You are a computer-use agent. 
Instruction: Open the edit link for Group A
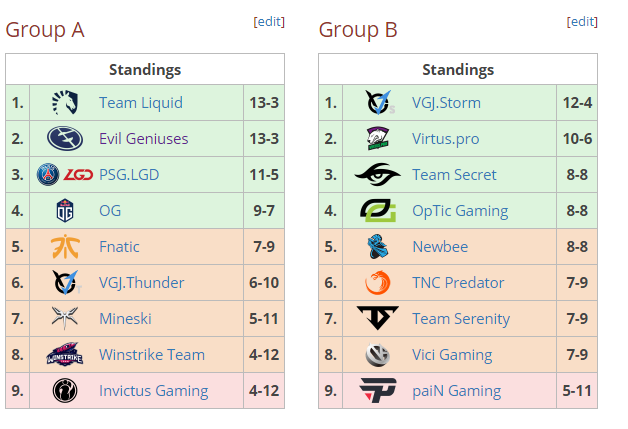click(269, 22)
